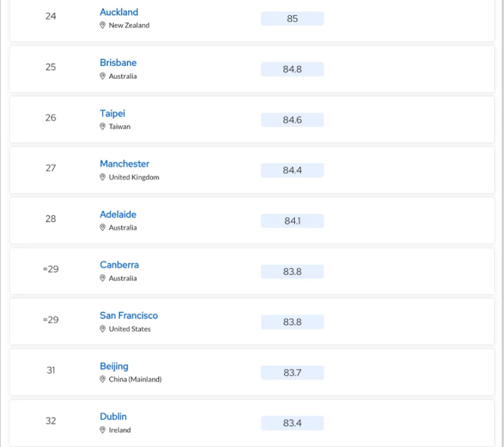504x447 pixels.
Task: Open the Auckland city link
Action: pyautogui.click(x=118, y=12)
